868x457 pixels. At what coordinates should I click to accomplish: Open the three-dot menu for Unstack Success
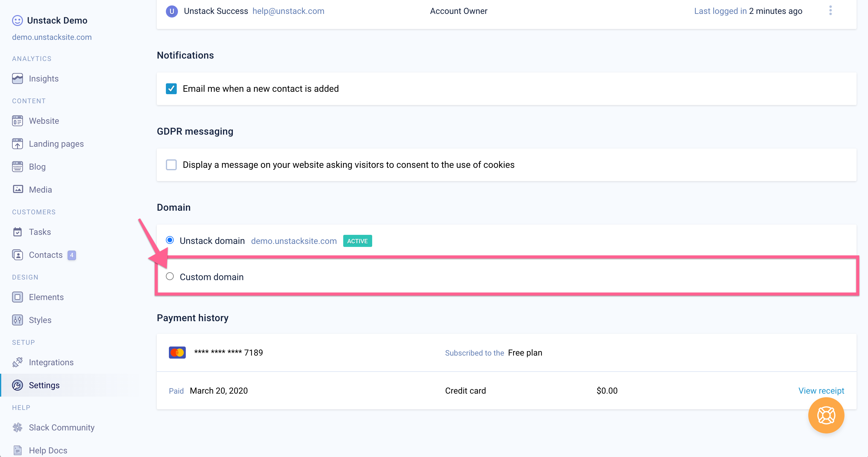pyautogui.click(x=830, y=11)
